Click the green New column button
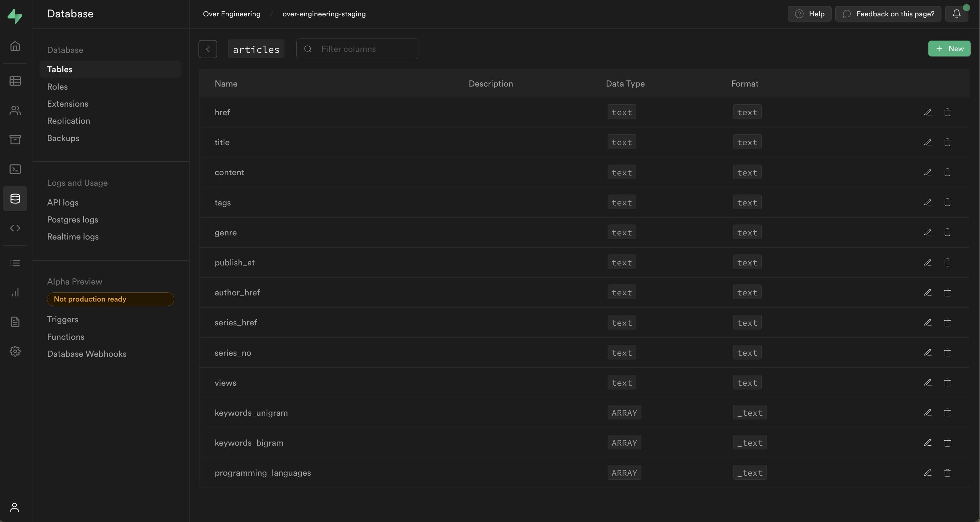The height and width of the screenshot is (522, 980). (x=949, y=49)
